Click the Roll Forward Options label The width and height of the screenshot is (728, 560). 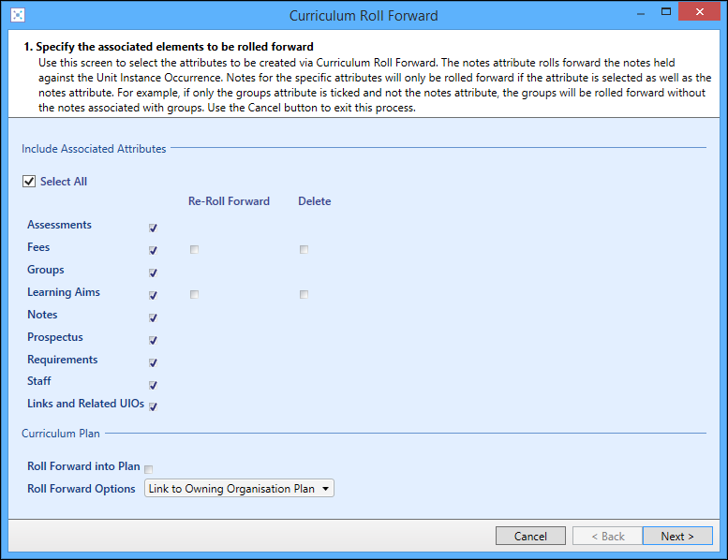click(82, 489)
